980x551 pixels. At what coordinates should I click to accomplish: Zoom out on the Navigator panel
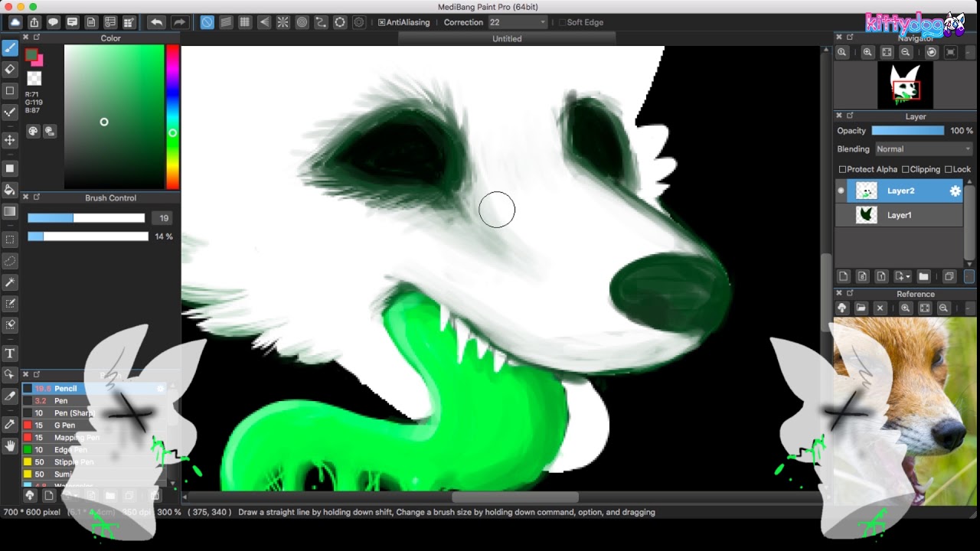point(906,52)
